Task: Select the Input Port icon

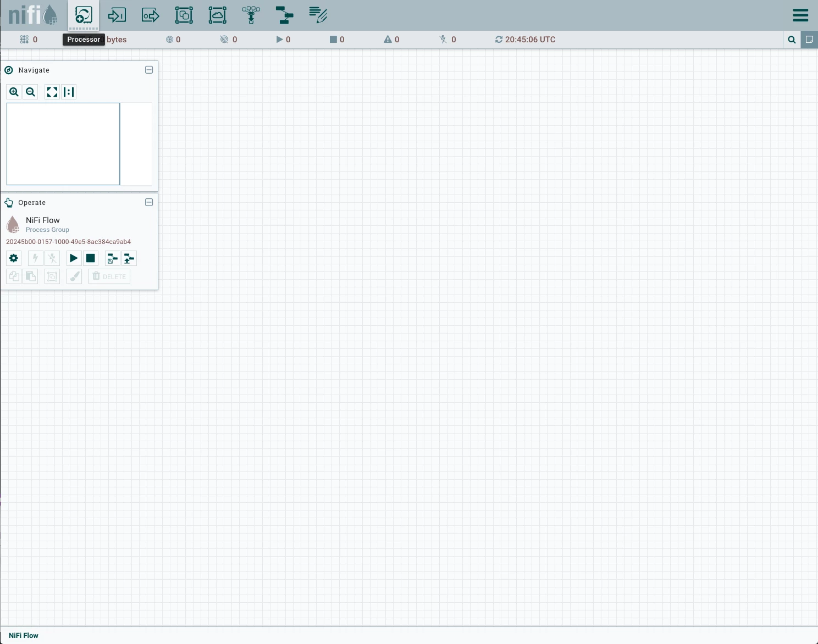Action: 117,15
